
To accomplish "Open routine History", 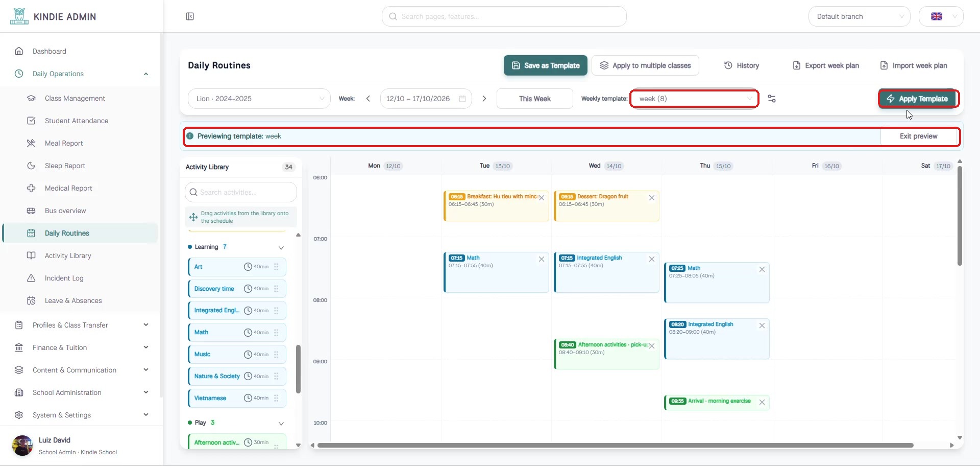I will pyautogui.click(x=742, y=65).
